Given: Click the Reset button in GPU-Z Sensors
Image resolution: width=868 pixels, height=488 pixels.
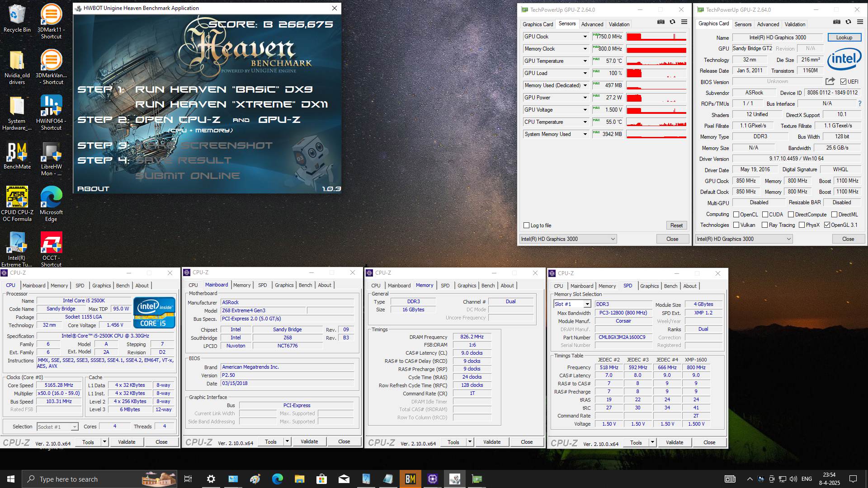Looking at the screenshot, I should pyautogui.click(x=676, y=225).
